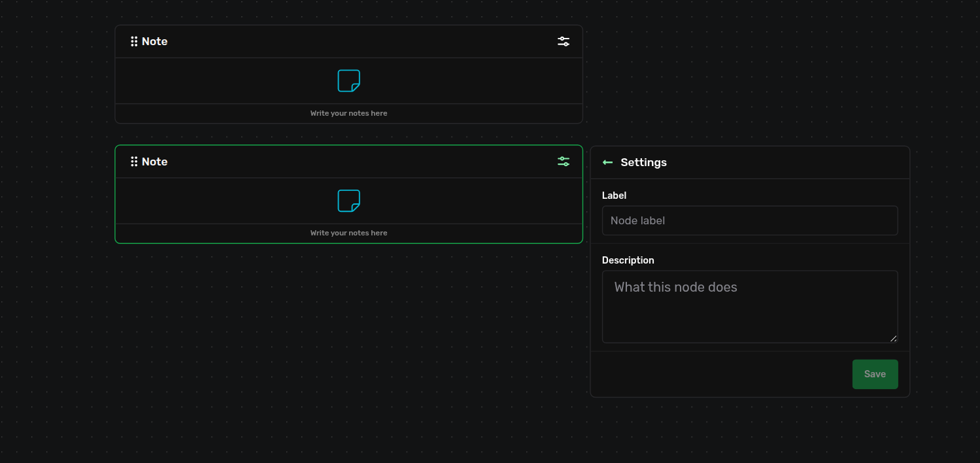980x463 pixels.
Task: Click the top node's Note title
Action: pyautogui.click(x=155, y=41)
